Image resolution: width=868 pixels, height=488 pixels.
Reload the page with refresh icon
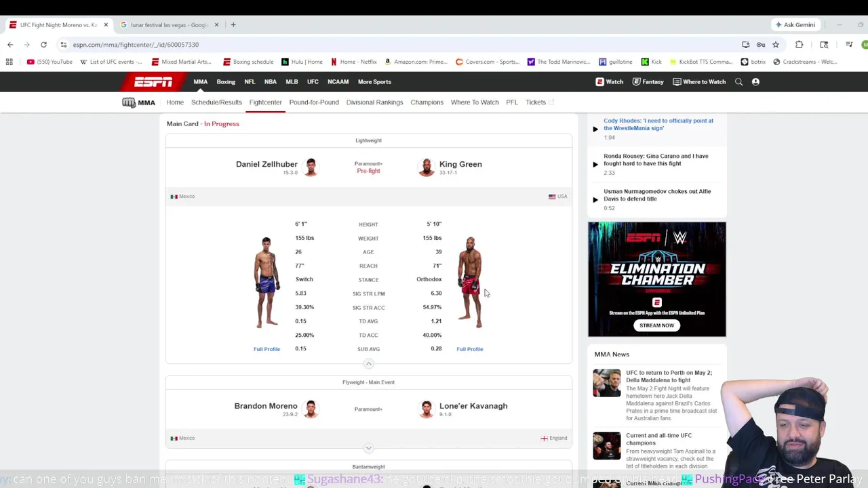[43, 45]
